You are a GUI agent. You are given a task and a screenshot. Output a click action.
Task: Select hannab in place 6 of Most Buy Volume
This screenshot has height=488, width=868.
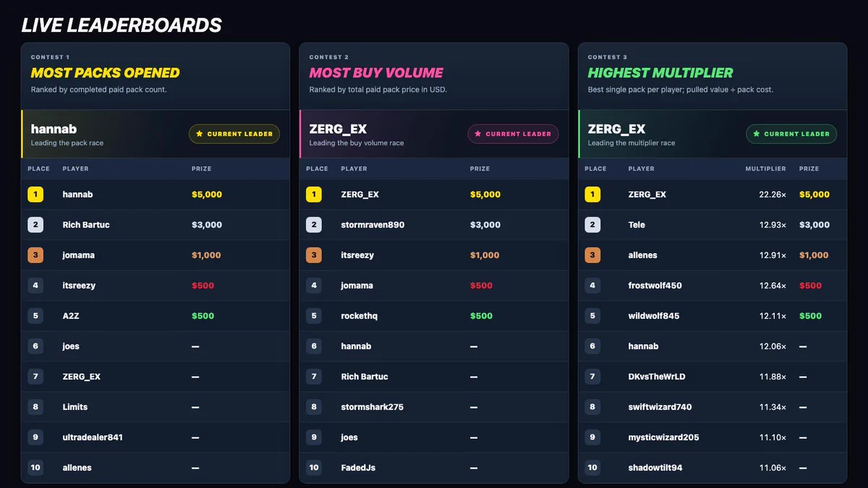[x=356, y=346]
